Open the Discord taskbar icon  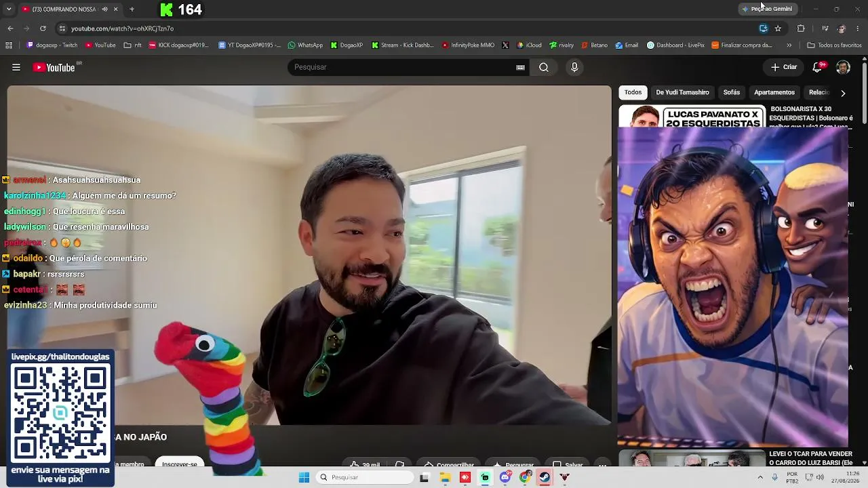click(505, 477)
